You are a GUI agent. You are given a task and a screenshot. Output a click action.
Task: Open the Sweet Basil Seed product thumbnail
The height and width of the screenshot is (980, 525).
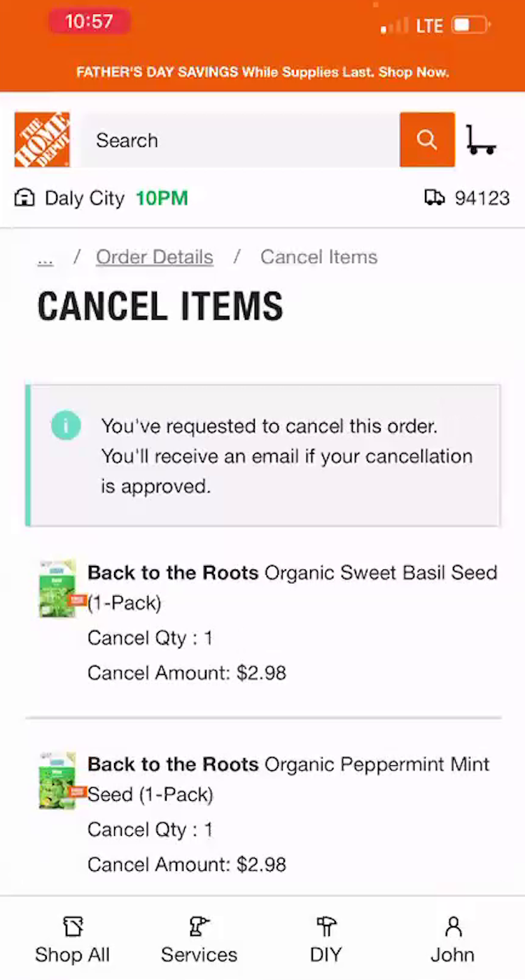click(x=58, y=588)
